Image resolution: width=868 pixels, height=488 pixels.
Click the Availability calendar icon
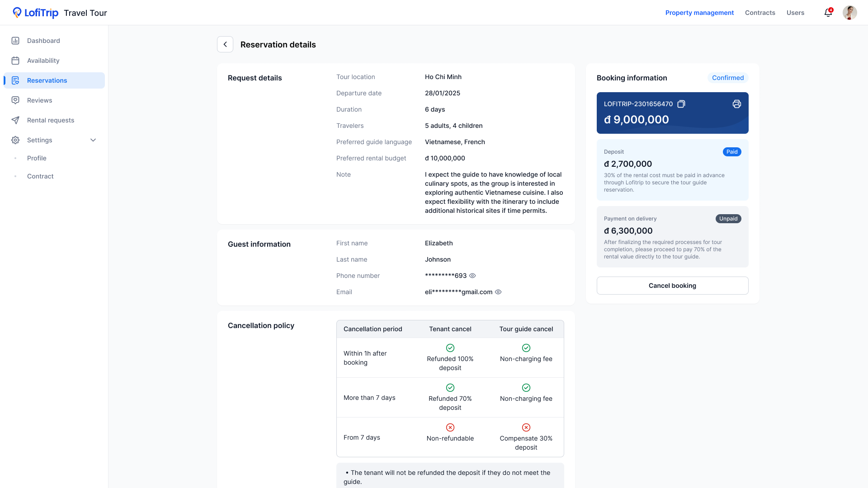15,61
